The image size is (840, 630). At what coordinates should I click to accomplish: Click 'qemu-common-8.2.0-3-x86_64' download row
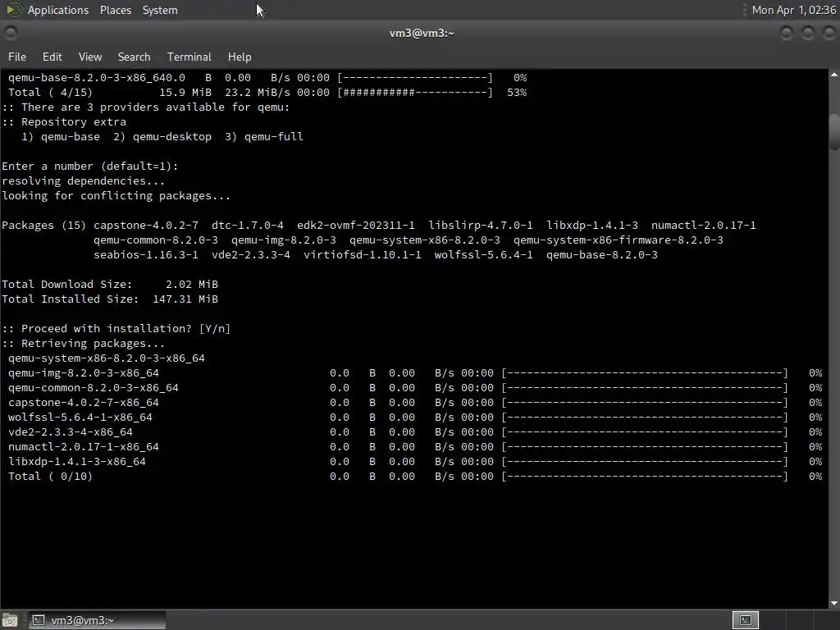tap(415, 387)
